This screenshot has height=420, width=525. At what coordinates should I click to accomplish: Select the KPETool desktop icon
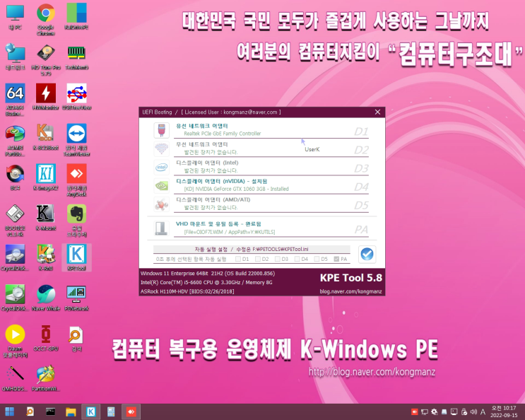[x=77, y=258]
